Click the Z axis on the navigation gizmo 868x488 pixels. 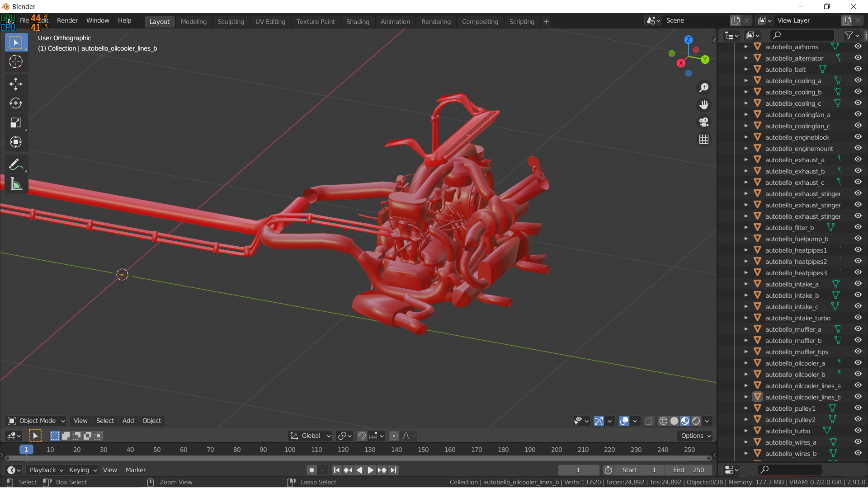click(688, 40)
